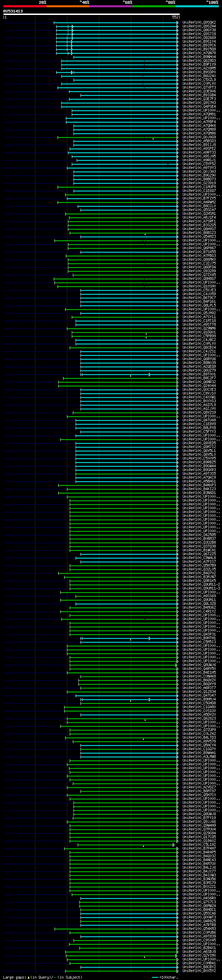
Task: Select hit label UniRef100_B9IPC6
Action: click(199, 45)
